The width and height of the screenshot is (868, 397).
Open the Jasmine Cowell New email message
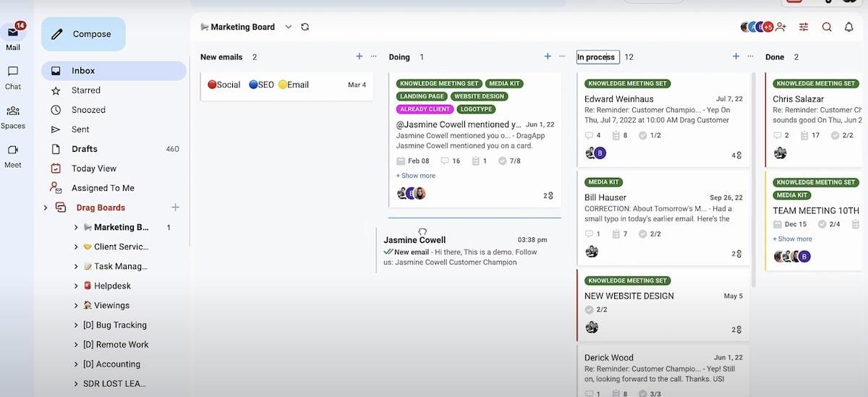click(466, 251)
